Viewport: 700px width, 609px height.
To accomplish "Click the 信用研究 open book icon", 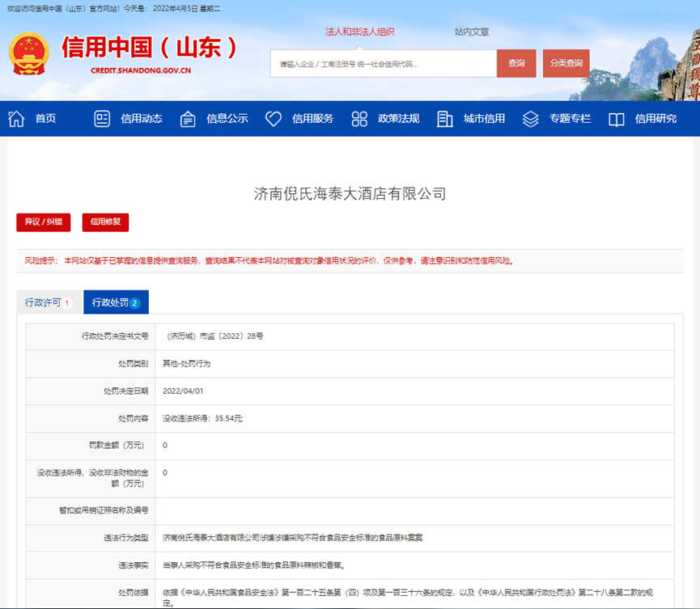I will coord(616,119).
